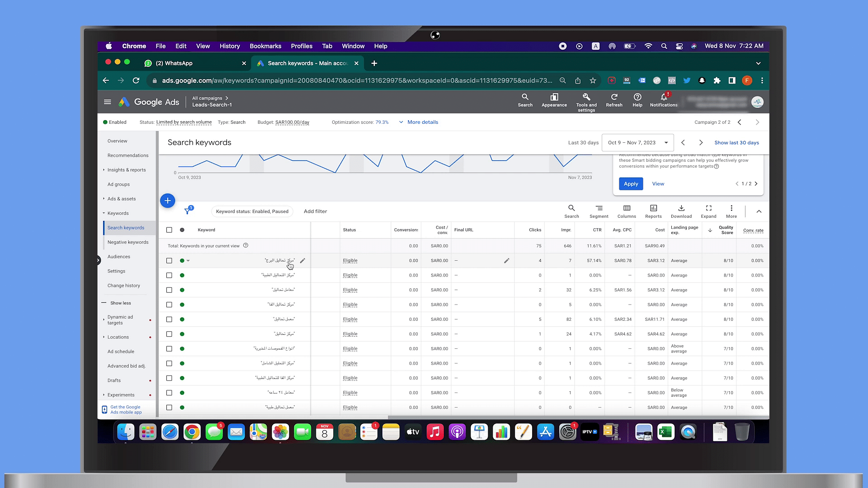The height and width of the screenshot is (488, 868).
Task: Go to next campaign arrow
Action: click(757, 122)
